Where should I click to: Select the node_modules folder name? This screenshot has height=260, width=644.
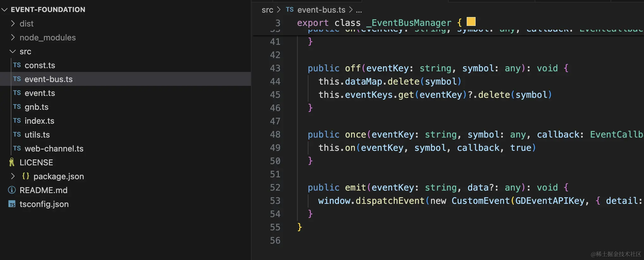click(x=48, y=38)
